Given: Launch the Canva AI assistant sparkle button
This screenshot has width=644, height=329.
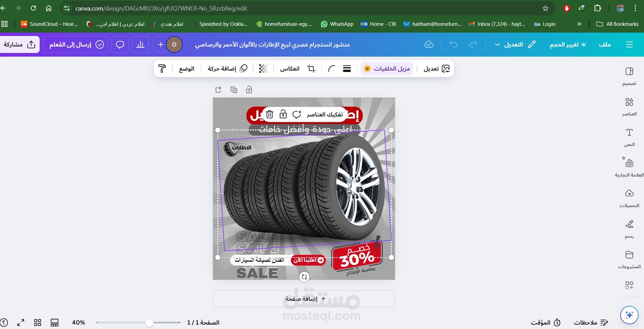Looking at the screenshot, I should pyautogui.click(x=629, y=315).
